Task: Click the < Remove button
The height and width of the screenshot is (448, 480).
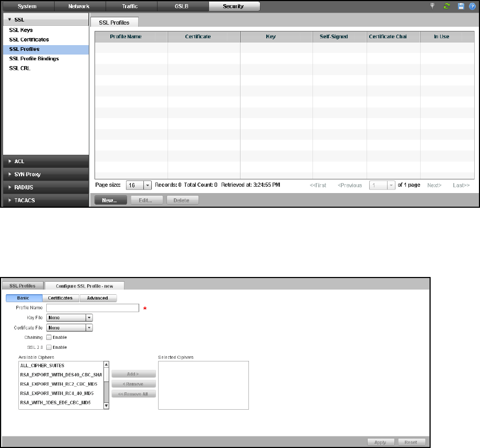Action: pyautogui.click(x=134, y=384)
